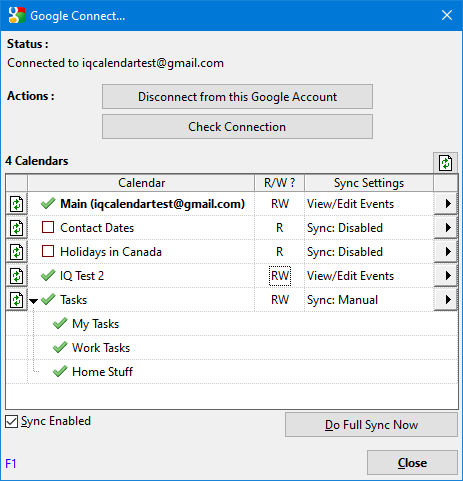Click Sync: Manual in the Tasks row
The width and height of the screenshot is (463, 481).
(343, 300)
